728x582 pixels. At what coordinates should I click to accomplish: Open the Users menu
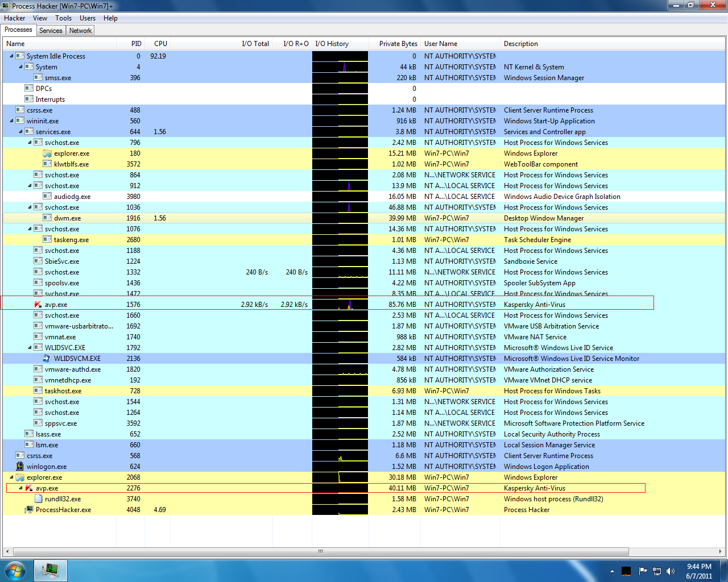tap(88, 18)
